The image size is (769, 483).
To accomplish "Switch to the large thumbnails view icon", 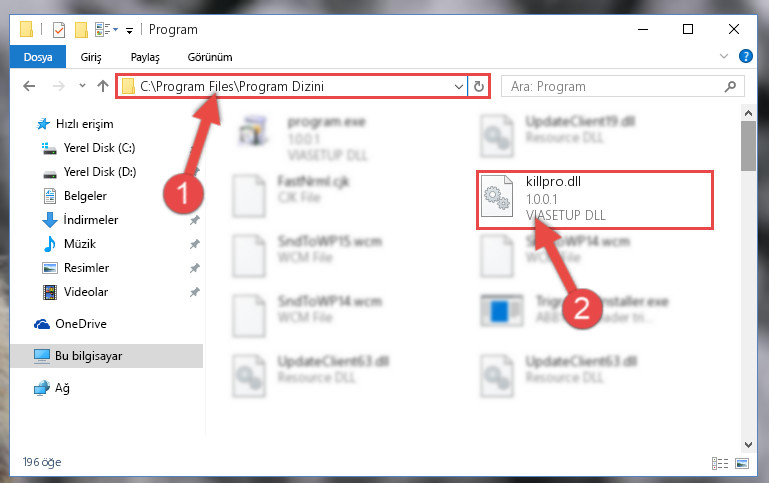I will coord(742,463).
